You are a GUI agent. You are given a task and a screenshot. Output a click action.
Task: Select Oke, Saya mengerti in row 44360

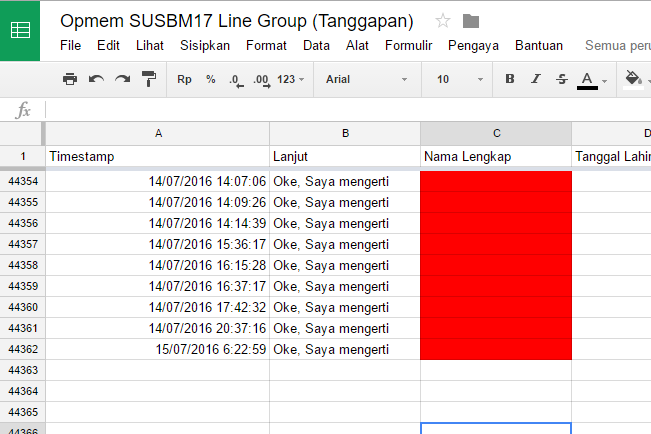click(x=345, y=307)
